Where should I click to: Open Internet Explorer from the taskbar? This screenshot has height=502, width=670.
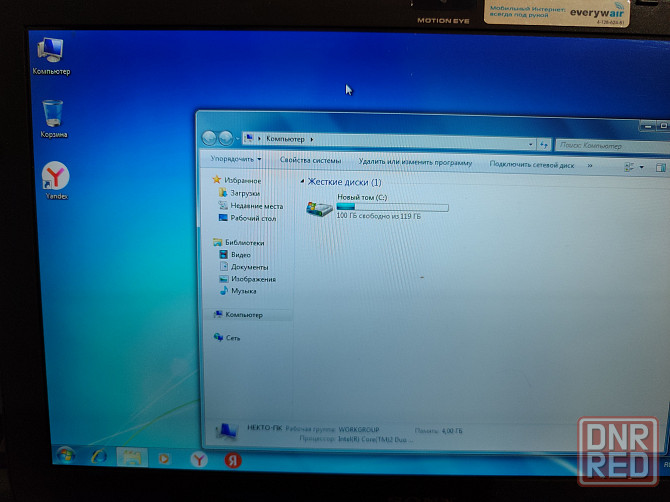(x=98, y=456)
